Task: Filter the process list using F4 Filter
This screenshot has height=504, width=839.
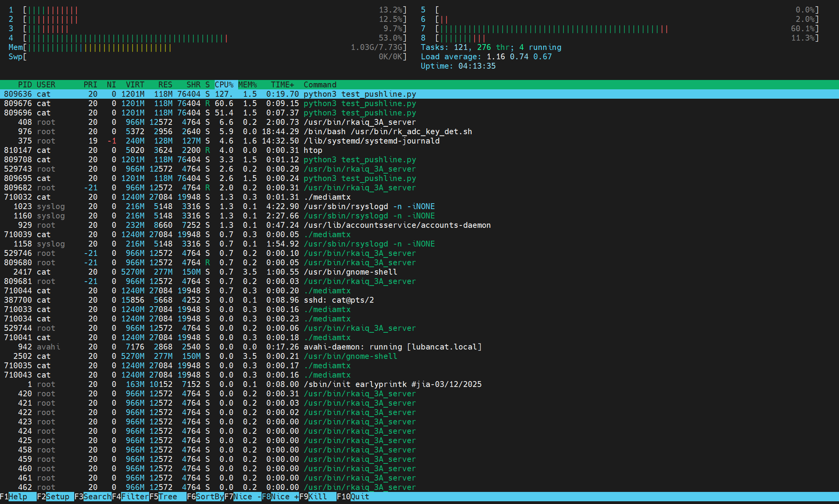Action: pos(132,497)
